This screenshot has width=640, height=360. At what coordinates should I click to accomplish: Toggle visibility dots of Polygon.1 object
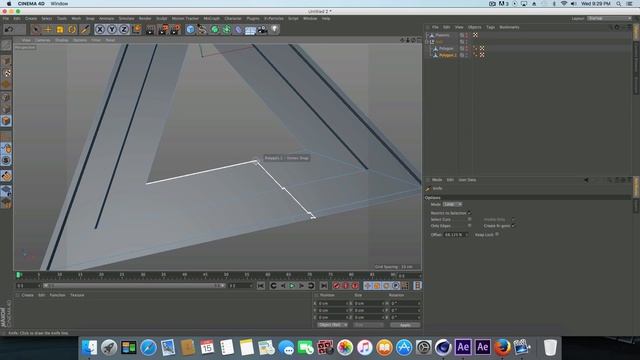click(x=467, y=55)
